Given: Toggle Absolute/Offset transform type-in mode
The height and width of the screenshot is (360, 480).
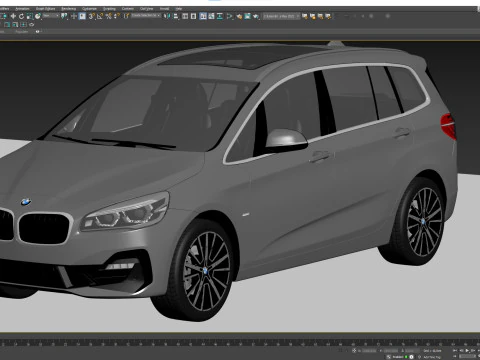Looking at the screenshot, I should 354,351.
